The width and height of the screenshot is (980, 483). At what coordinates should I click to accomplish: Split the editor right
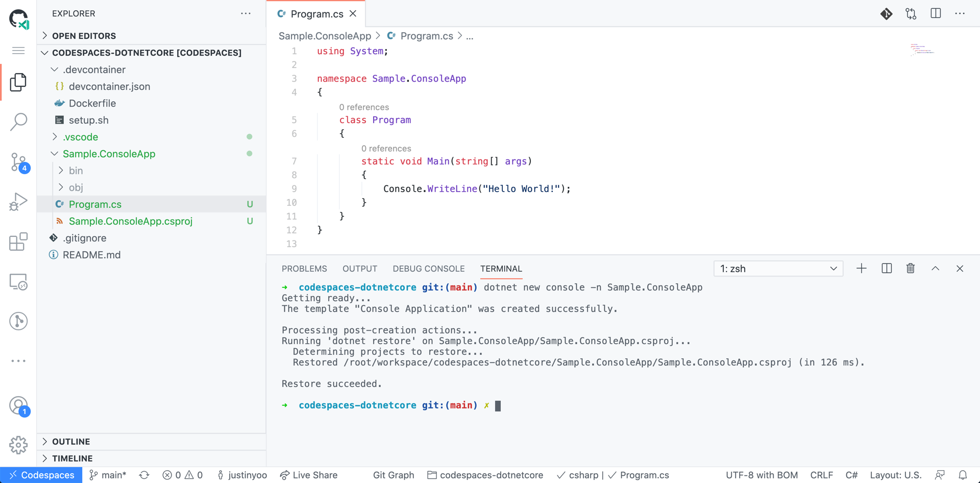936,14
